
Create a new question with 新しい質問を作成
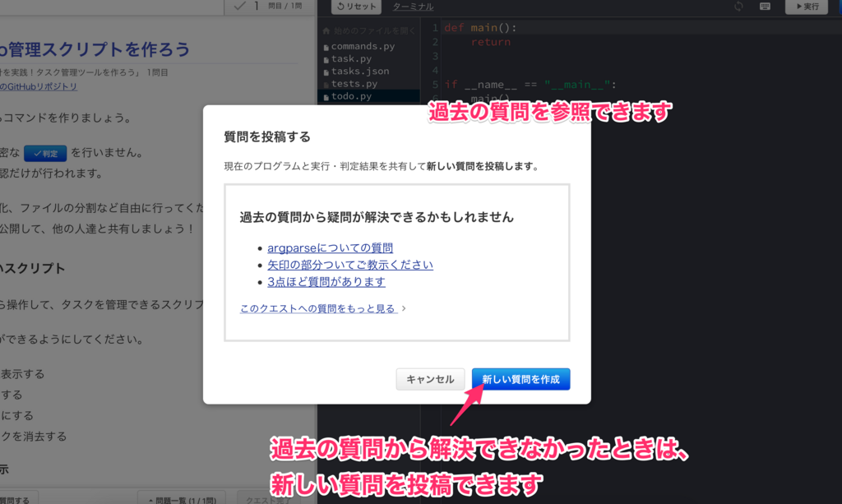[520, 379]
